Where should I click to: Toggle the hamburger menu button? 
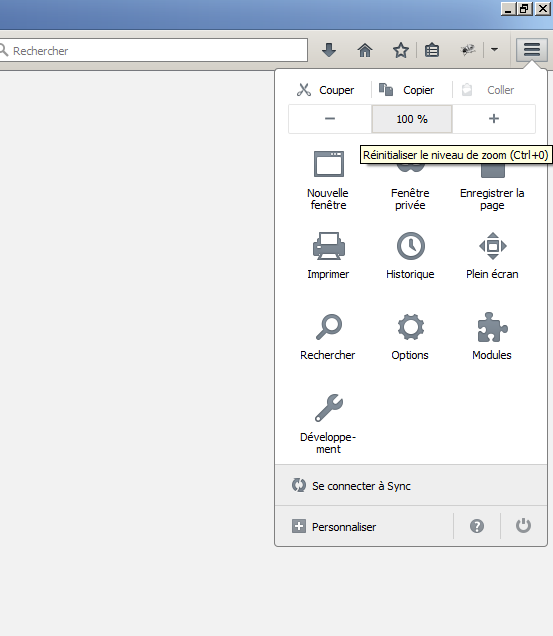click(x=531, y=50)
